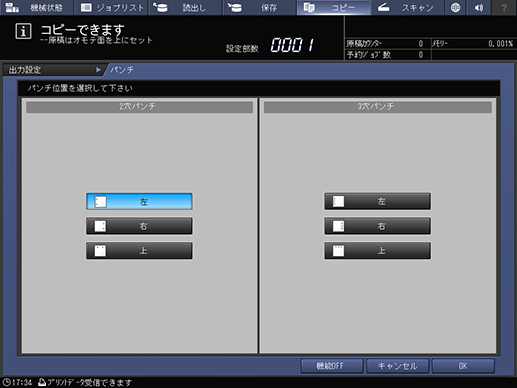Click the キャンセル button
Screen dimensions: 517x388
click(397, 366)
